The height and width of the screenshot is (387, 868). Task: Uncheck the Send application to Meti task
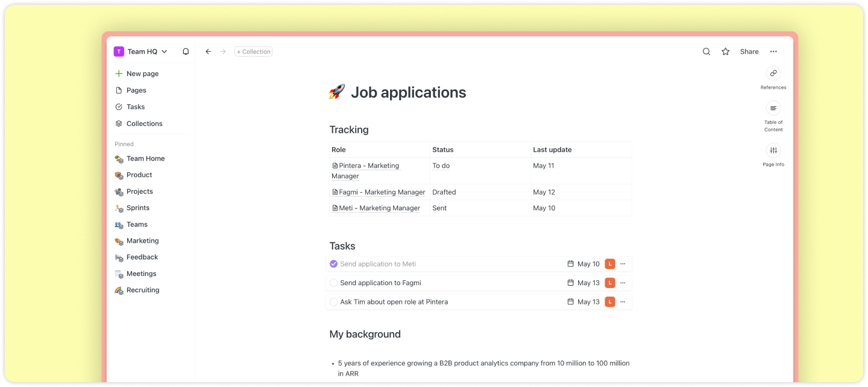point(333,264)
